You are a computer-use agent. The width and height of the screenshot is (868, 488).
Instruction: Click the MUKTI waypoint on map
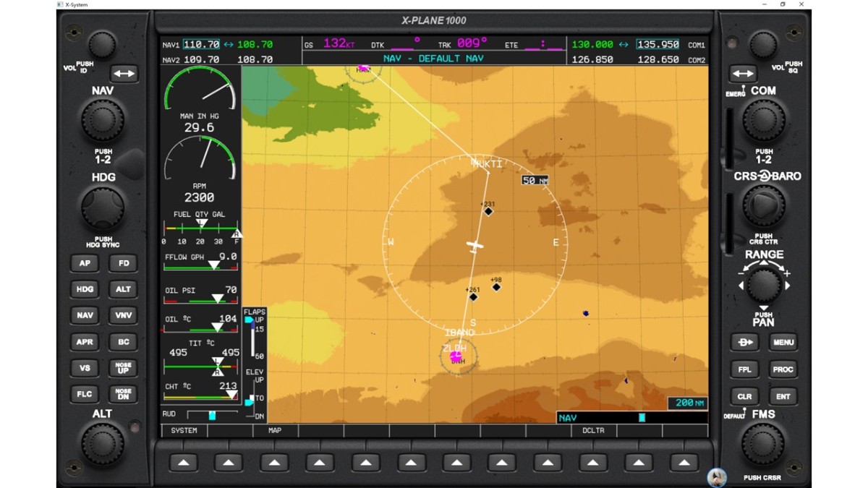point(488,164)
